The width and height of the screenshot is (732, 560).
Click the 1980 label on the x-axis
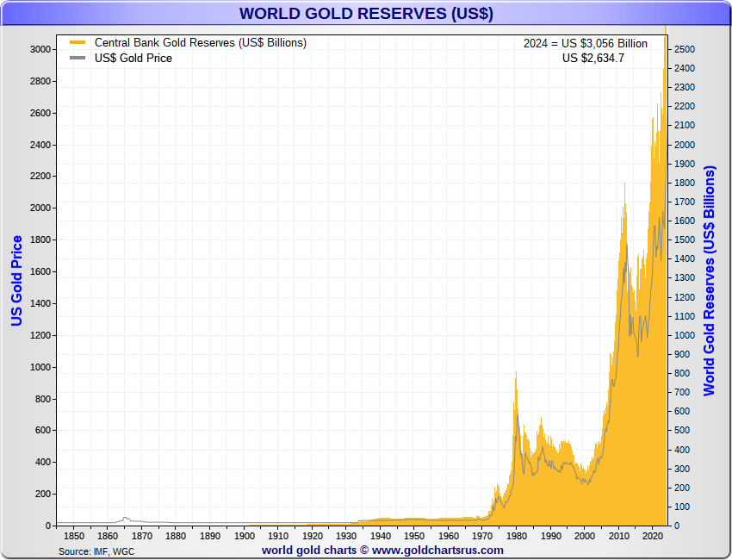[x=516, y=536]
